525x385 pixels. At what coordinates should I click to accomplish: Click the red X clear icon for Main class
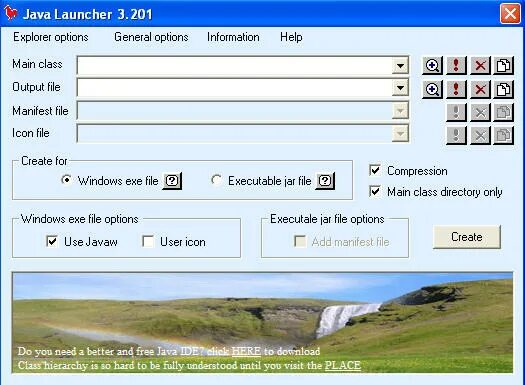[480, 65]
